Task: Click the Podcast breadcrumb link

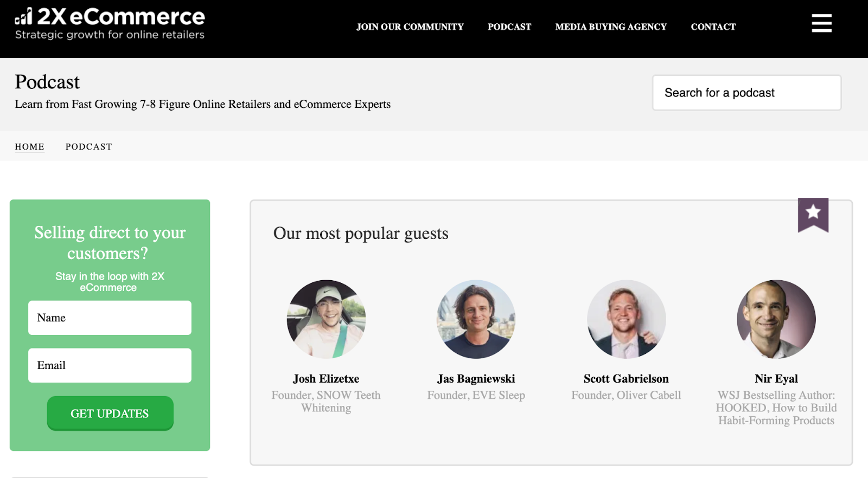Action: pyautogui.click(x=89, y=147)
